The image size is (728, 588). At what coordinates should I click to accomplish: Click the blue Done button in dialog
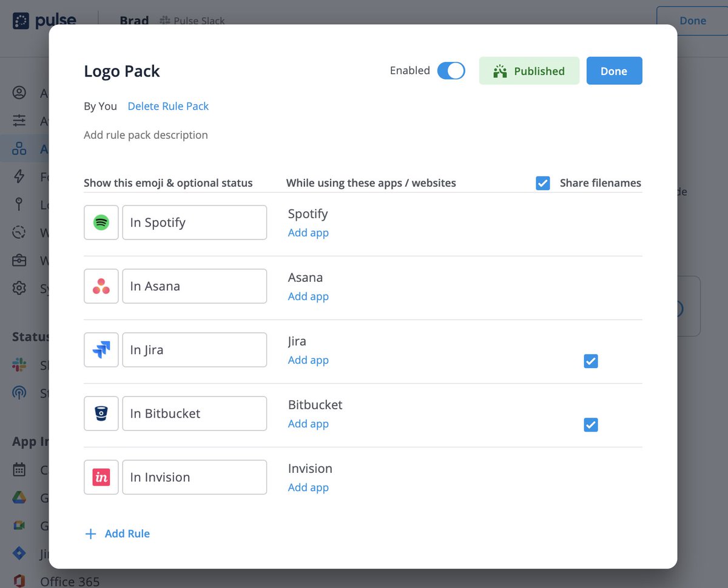614,71
